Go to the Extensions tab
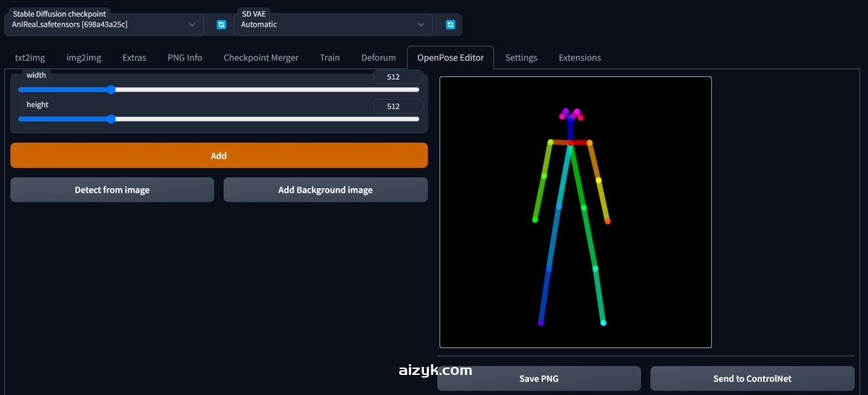 click(579, 58)
